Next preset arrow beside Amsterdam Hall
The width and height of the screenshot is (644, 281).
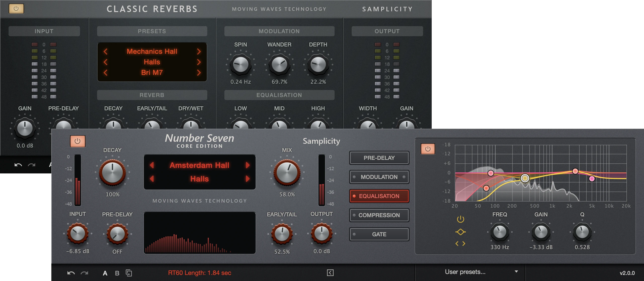point(248,165)
